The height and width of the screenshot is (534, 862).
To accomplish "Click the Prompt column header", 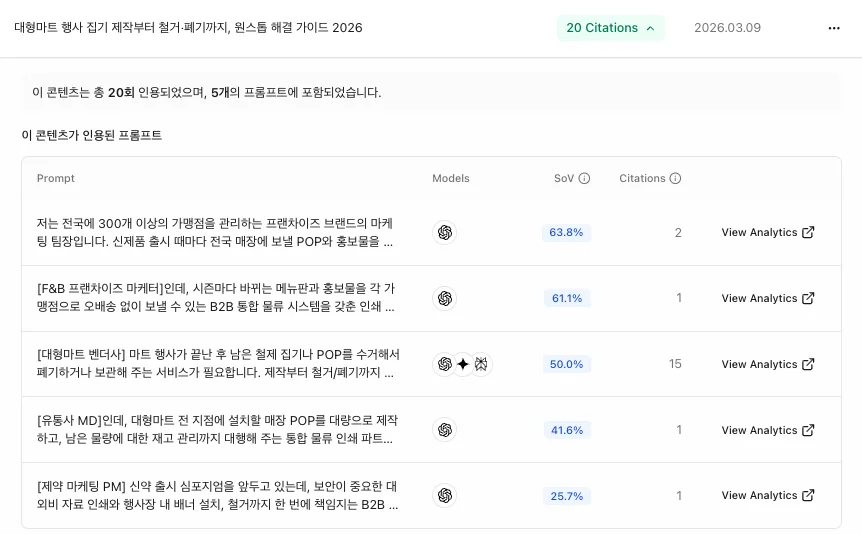I will (x=56, y=179).
